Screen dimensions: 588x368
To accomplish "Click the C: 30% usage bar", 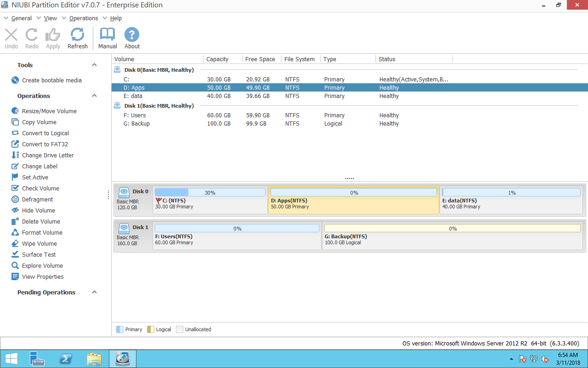I will 210,193.
